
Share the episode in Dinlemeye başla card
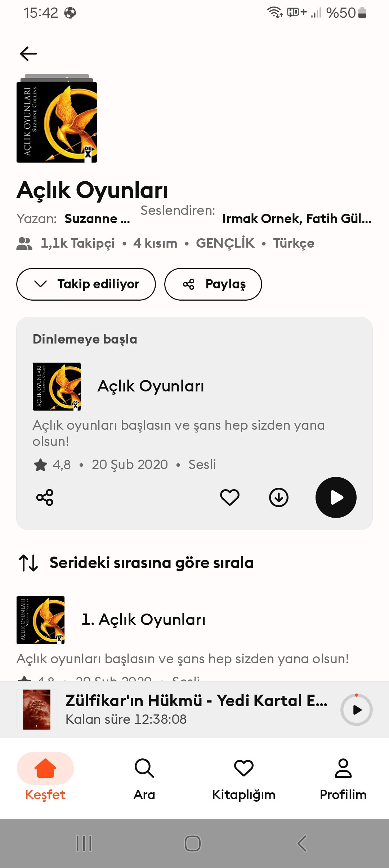click(45, 497)
